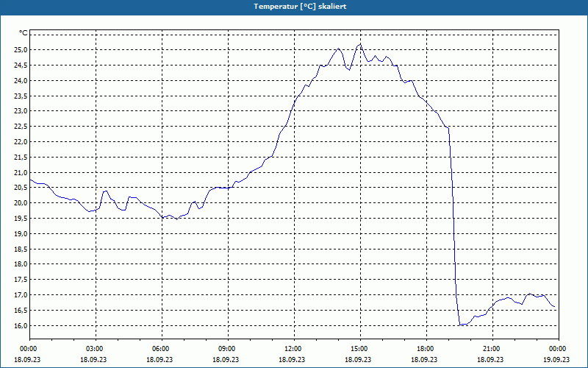Click the 24,0 y-axis value
Viewport: 588px width, 368px height.
point(21,80)
